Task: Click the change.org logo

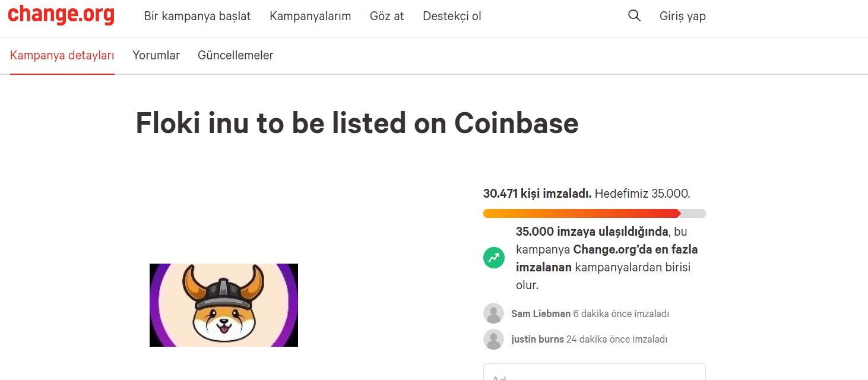Action: pyautogui.click(x=61, y=15)
